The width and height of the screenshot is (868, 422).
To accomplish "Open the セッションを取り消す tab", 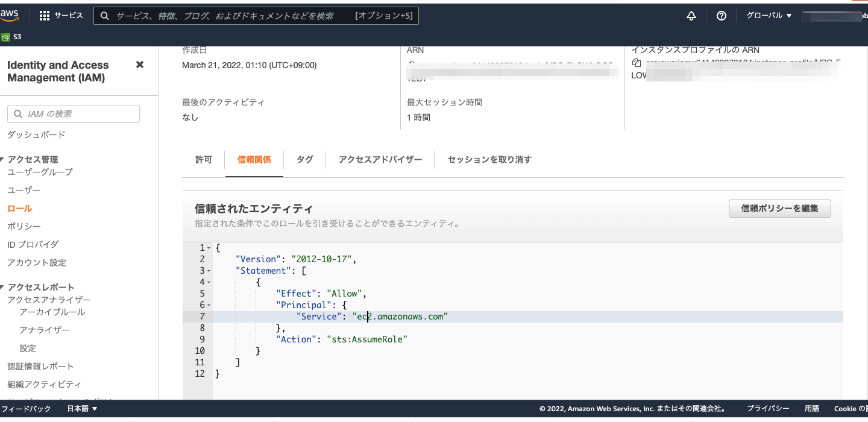I will pyautogui.click(x=489, y=160).
